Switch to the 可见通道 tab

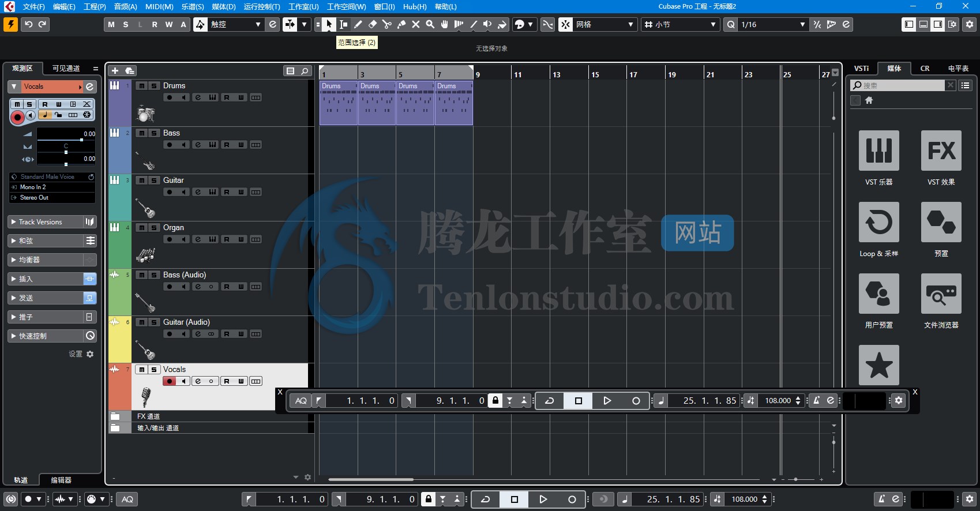tap(66, 68)
